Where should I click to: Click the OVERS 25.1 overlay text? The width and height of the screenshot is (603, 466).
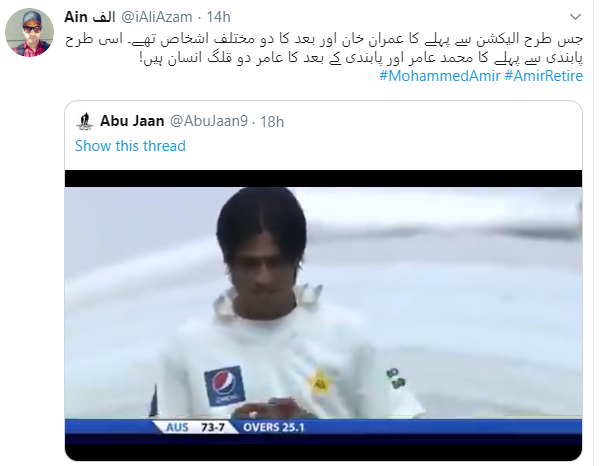tap(273, 427)
